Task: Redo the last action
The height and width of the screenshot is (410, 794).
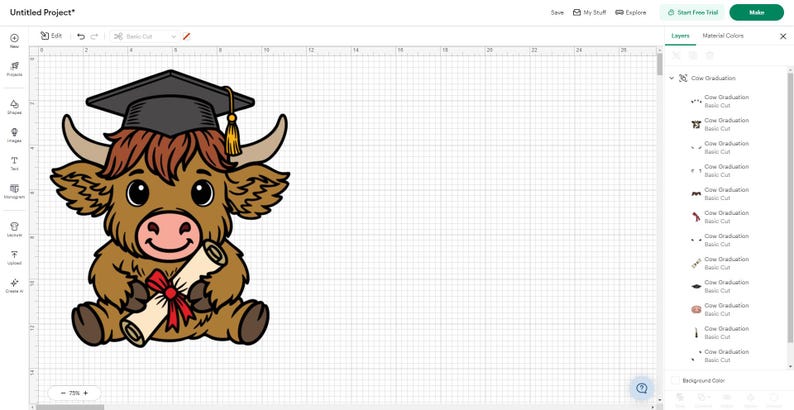Action: 94,36
